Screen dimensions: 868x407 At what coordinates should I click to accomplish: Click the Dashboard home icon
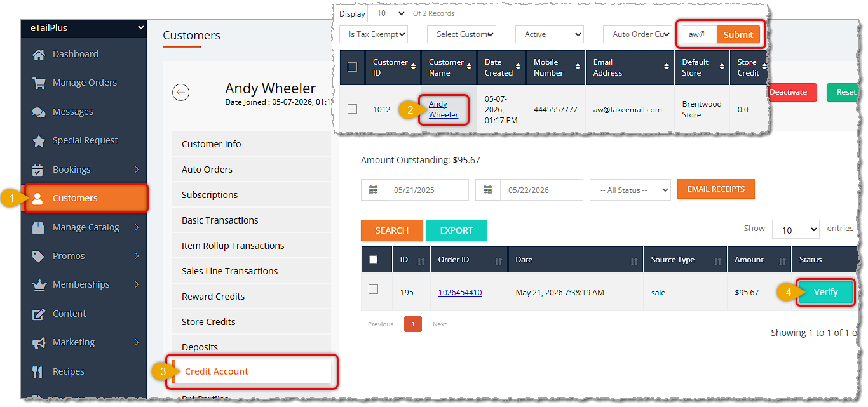point(39,55)
